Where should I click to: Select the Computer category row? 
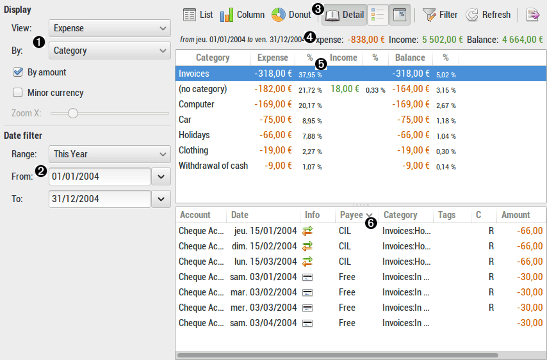click(x=361, y=104)
